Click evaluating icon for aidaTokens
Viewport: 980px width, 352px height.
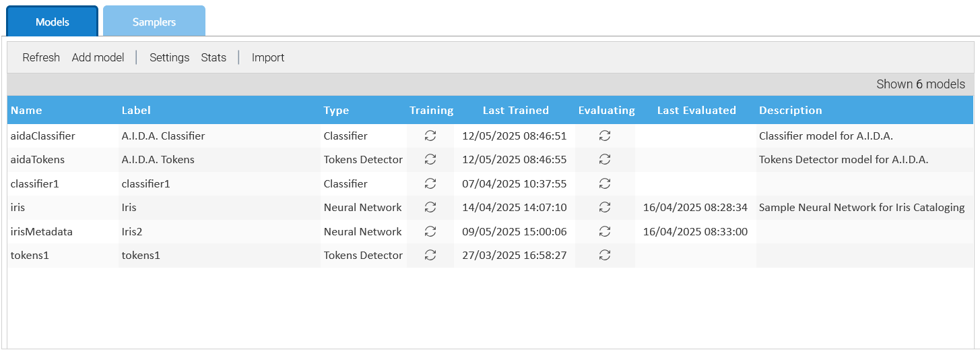coord(605,160)
